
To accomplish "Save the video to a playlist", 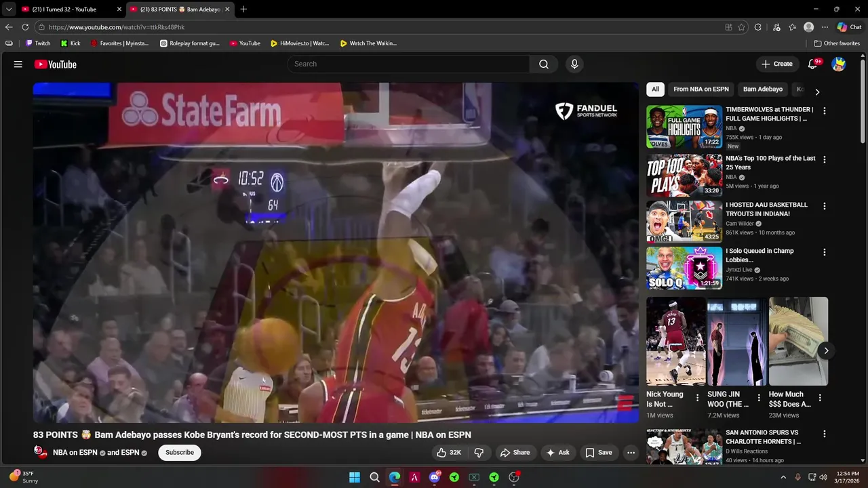I will [x=599, y=452].
